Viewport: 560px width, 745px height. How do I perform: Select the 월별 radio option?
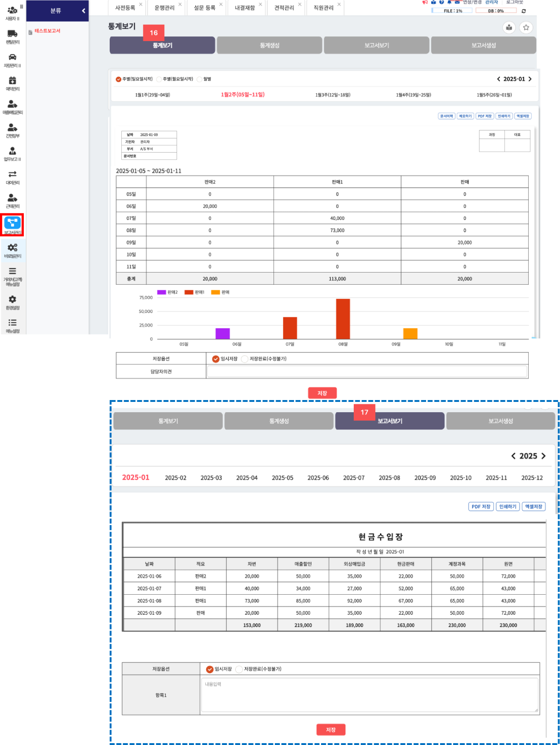click(200, 79)
